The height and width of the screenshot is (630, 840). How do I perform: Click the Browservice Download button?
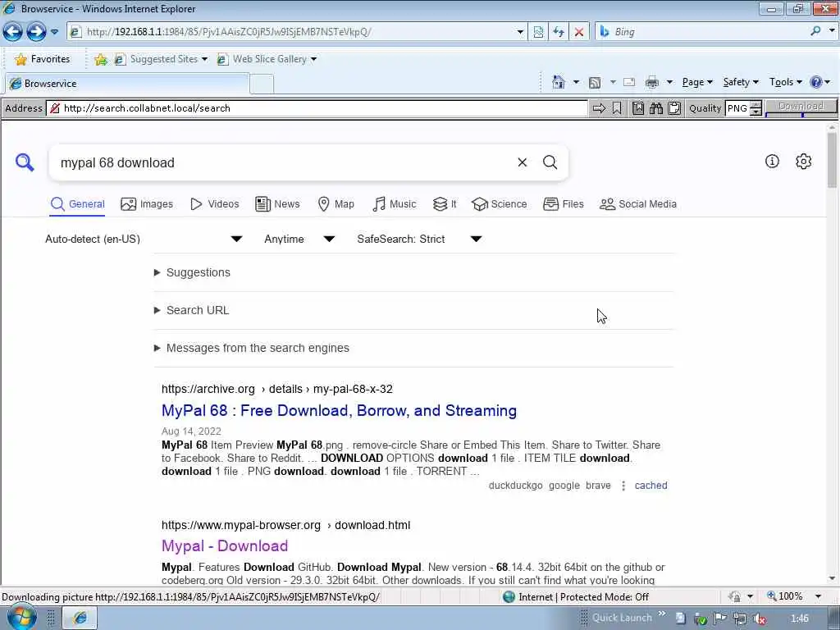[801, 107]
